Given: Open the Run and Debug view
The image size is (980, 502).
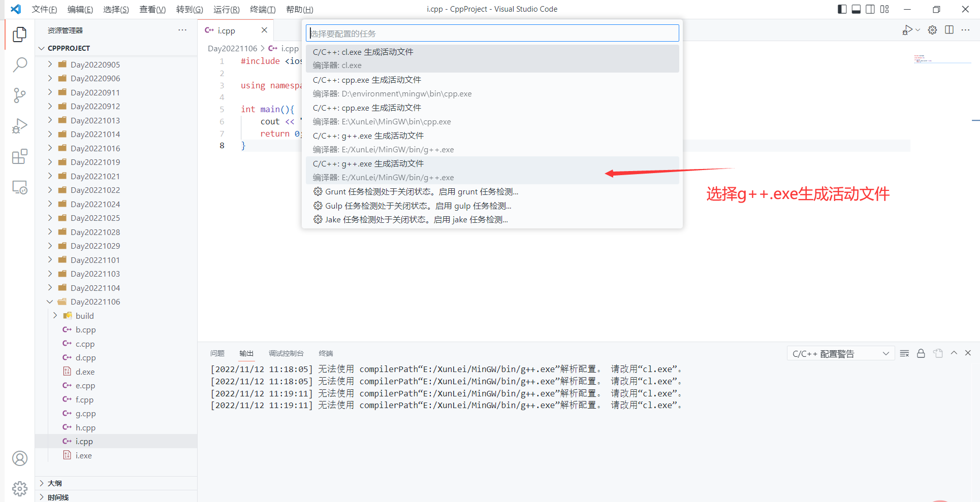Looking at the screenshot, I should click(x=19, y=126).
